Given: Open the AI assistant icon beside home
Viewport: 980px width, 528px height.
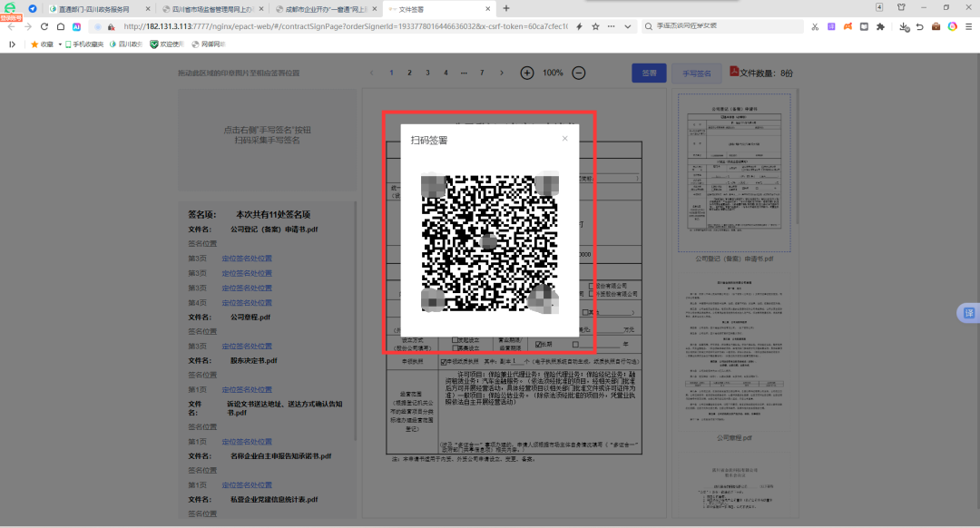Looking at the screenshot, I should pyautogui.click(x=76, y=27).
